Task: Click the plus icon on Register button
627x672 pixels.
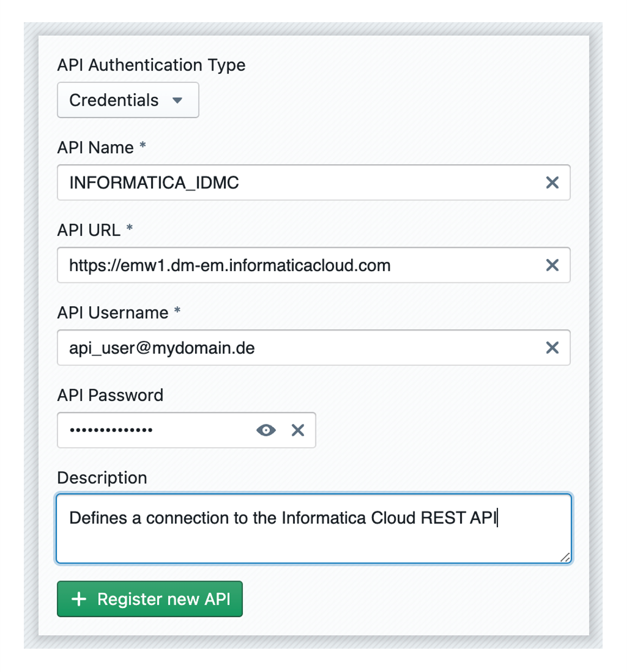Action: point(79,599)
